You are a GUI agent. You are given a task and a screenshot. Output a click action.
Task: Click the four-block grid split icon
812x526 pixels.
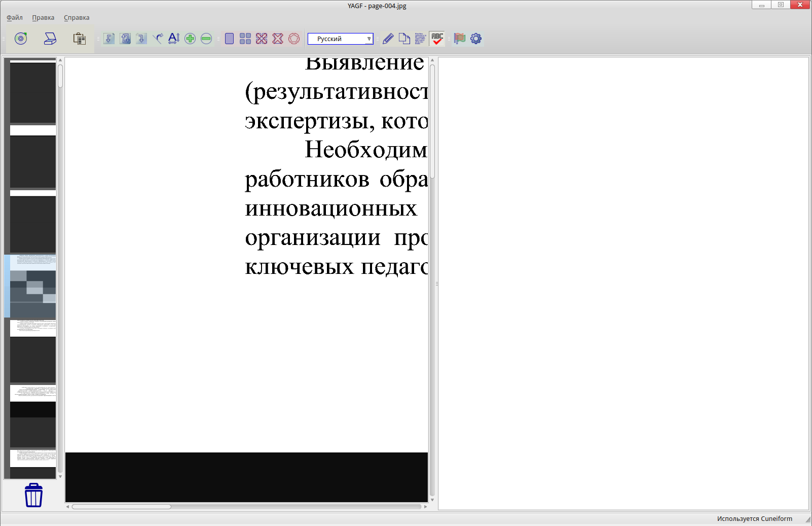point(245,39)
